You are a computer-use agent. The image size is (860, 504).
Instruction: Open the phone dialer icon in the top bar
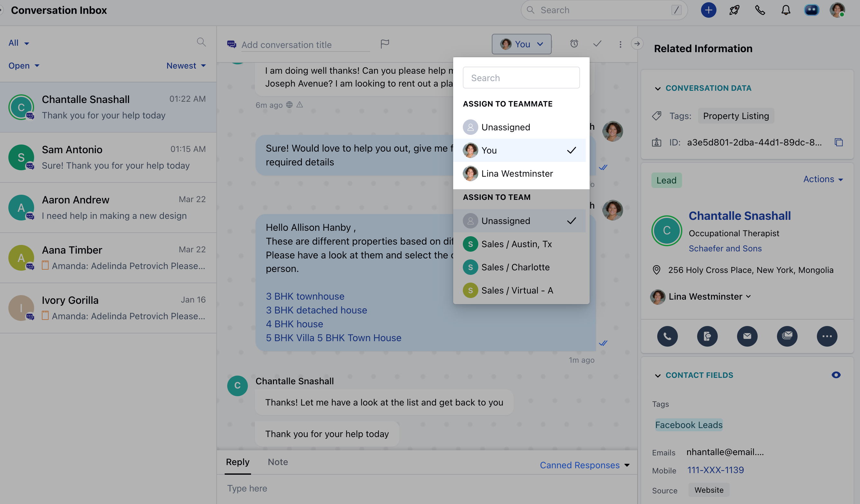click(760, 11)
